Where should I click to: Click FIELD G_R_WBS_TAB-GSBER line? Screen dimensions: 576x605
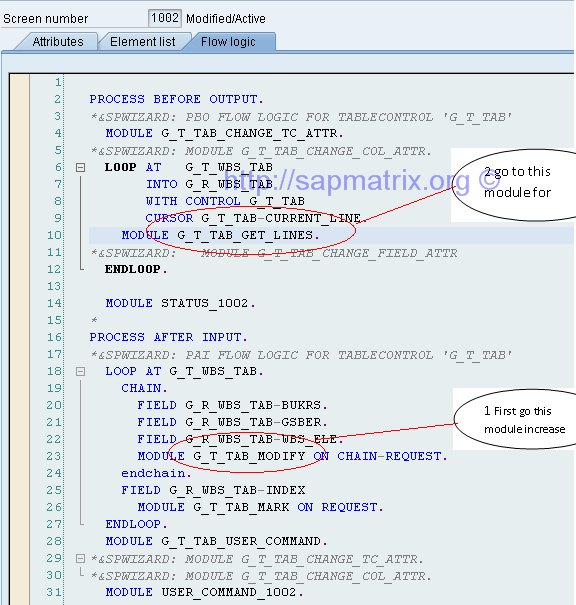[232, 422]
